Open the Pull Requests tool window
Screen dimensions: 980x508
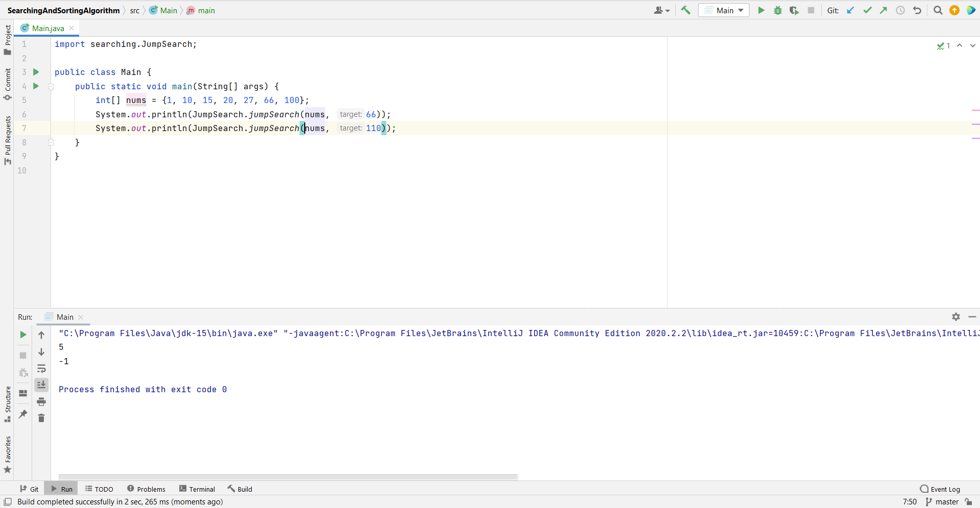tap(7, 140)
